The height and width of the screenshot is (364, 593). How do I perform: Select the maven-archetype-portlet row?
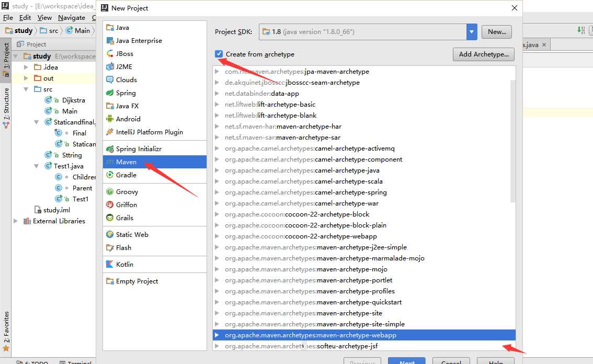(364, 280)
